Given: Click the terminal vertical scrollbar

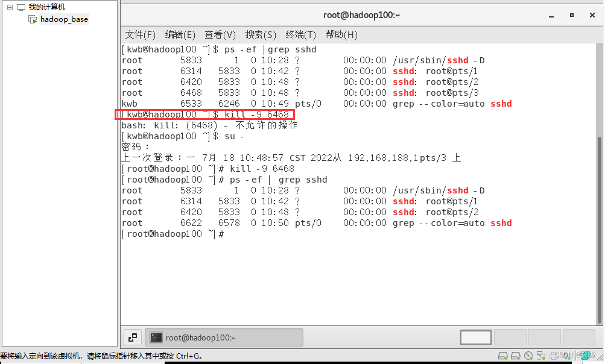Looking at the screenshot, I should click(x=600, y=230).
